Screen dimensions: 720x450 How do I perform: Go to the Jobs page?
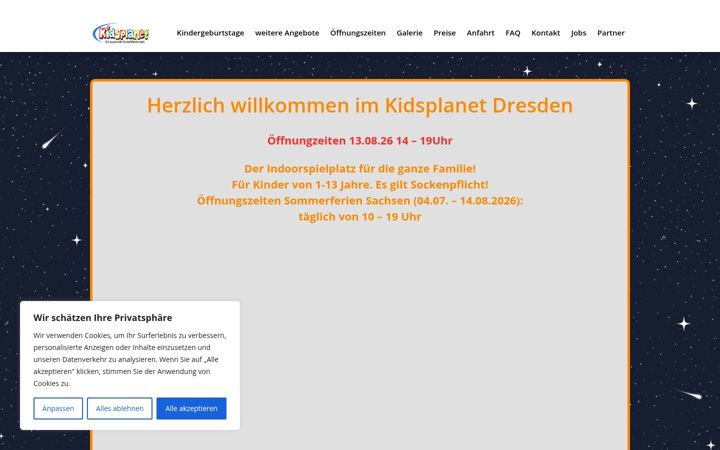pyautogui.click(x=579, y=33)
